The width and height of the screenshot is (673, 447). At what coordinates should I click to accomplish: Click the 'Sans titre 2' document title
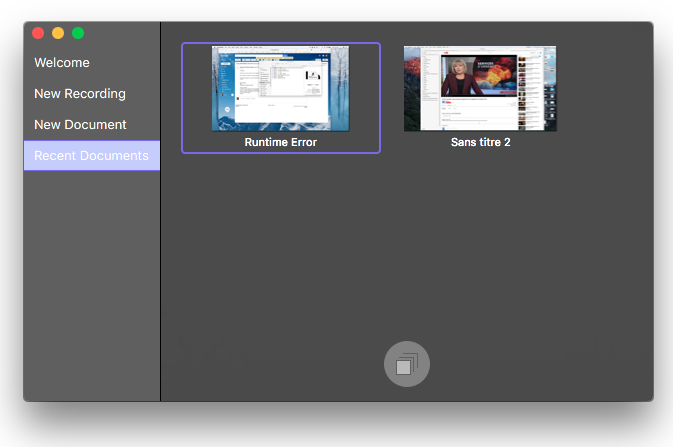pos(480,142)
